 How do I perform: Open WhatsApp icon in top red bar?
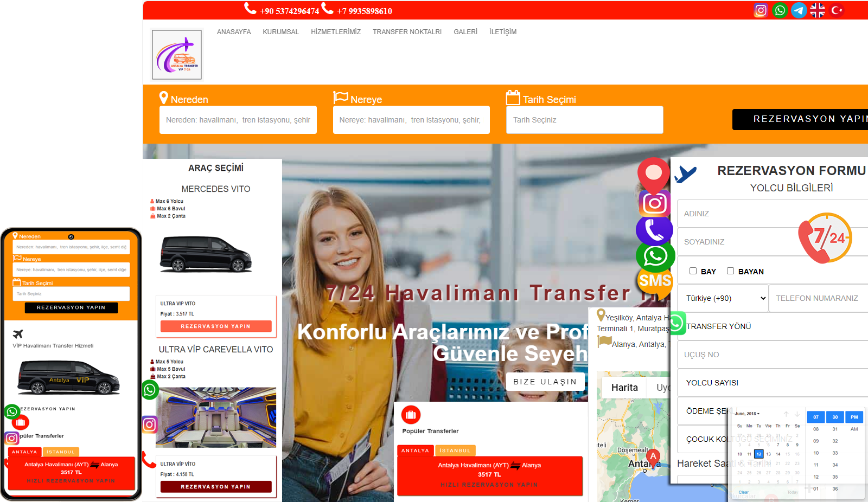[x=780, y=10]
